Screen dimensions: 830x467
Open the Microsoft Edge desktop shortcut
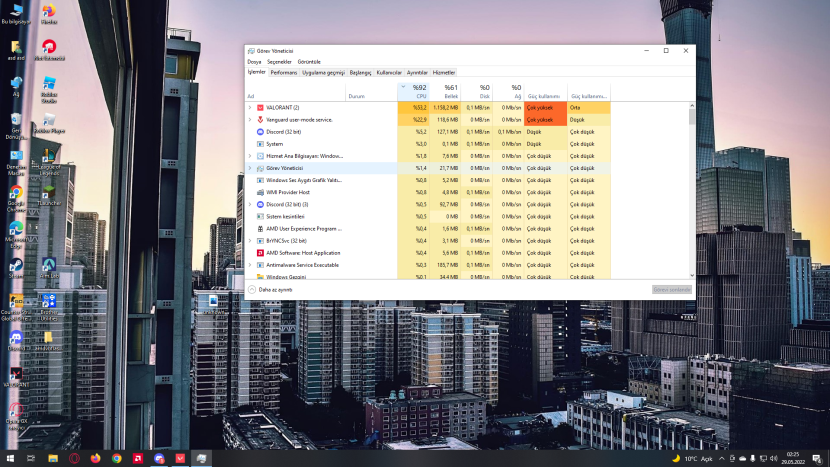tap(16, 235)
